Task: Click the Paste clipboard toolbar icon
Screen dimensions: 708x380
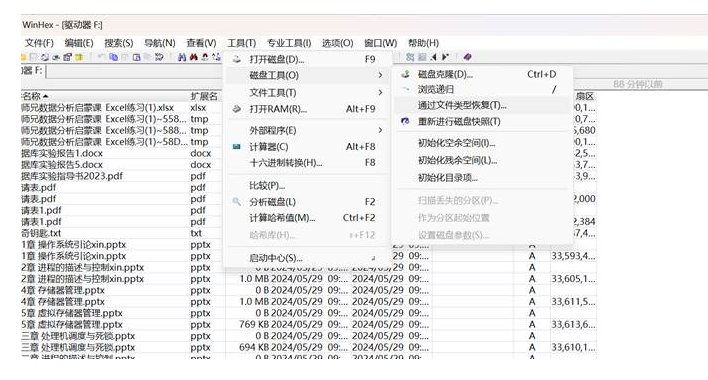Action: pos(136,57)
